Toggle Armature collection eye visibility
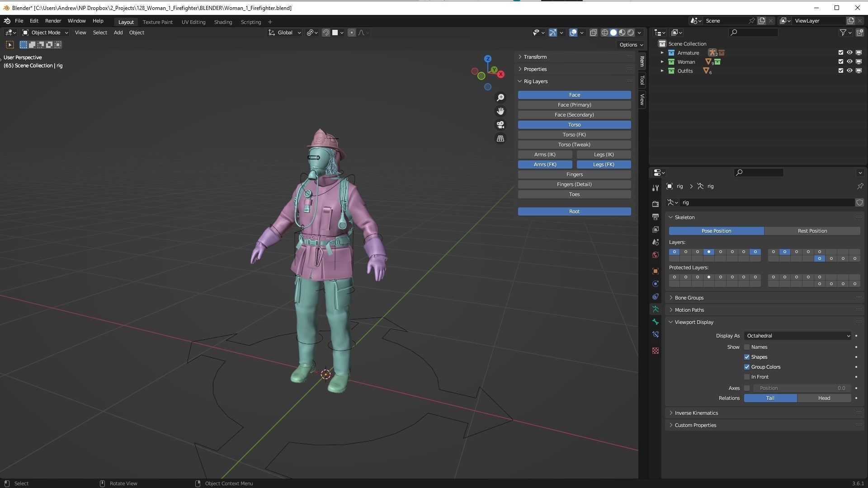 (849, 53)
